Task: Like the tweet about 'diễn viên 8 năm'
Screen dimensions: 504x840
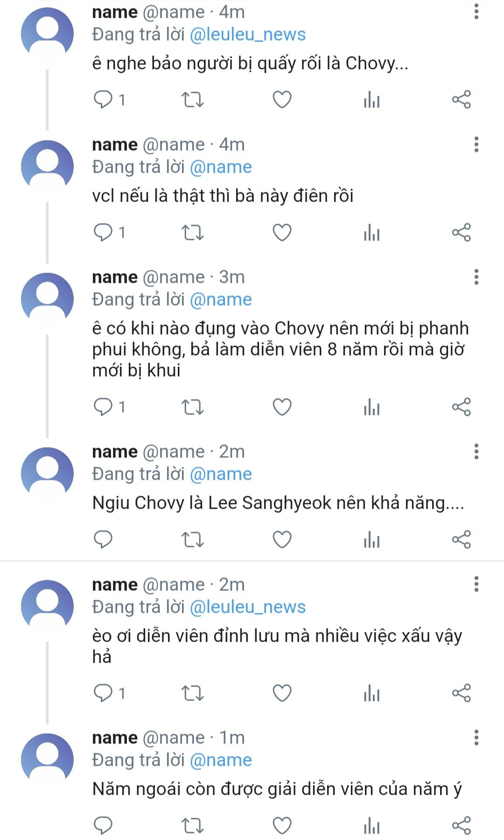Action: [282, 407]
